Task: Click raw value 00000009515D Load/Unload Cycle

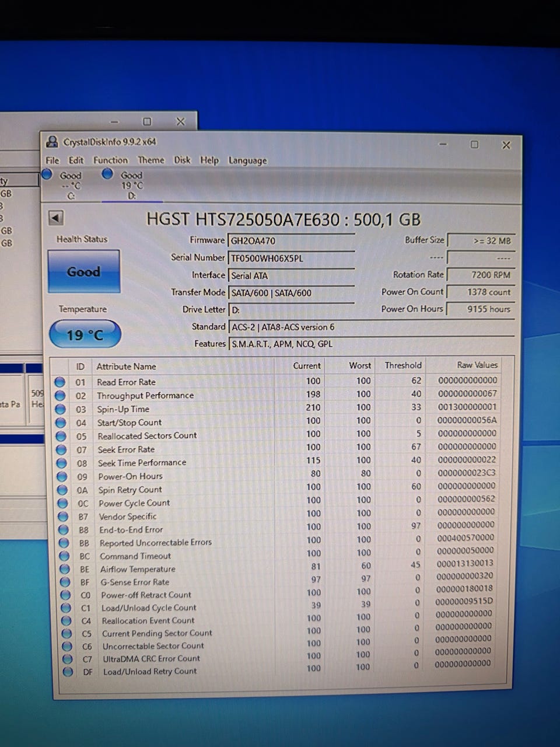Action: coord(465,601)
